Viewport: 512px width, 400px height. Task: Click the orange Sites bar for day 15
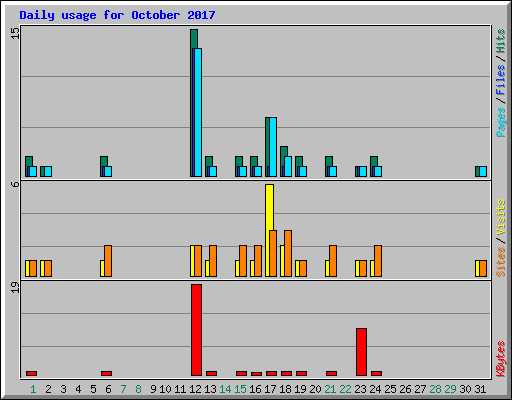[x=243, y=261]
